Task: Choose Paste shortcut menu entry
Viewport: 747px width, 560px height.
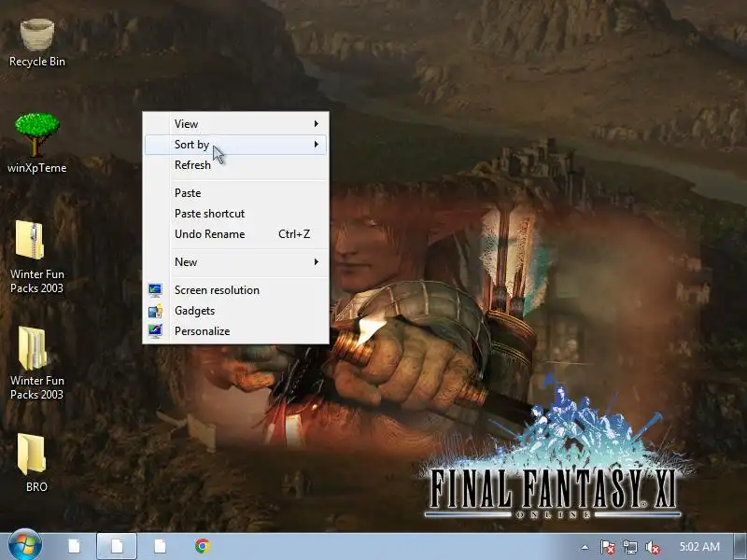Action: pyautogui.click(x=236, y=214)
